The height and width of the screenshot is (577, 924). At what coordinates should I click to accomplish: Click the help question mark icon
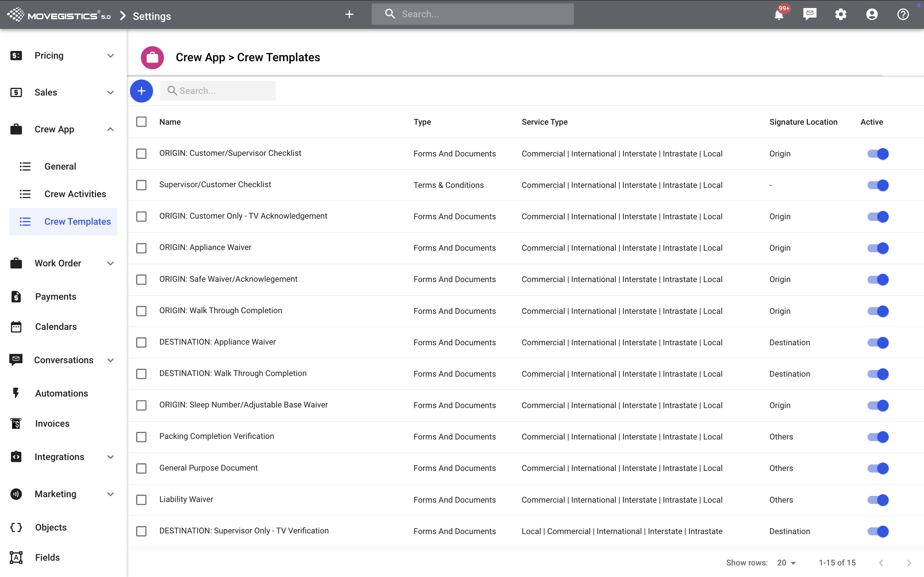click(x=903, y=14)
